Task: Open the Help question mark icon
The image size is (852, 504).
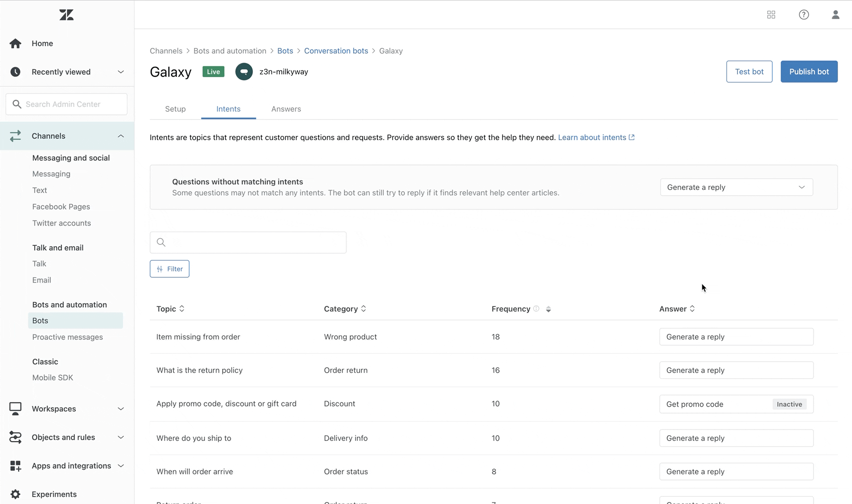Action: tap(804, 15)
